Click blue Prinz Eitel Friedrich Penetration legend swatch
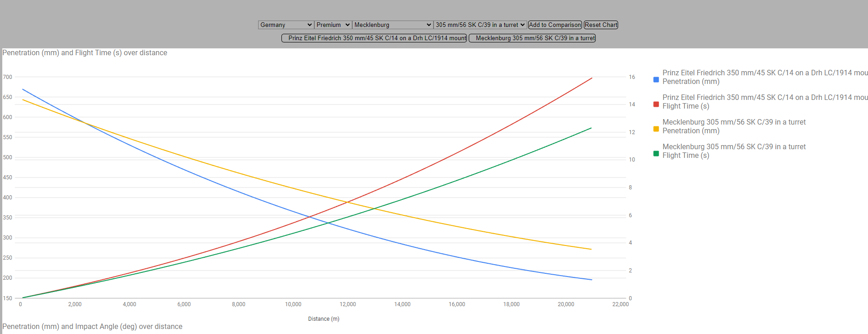 (x=656, y=79)
